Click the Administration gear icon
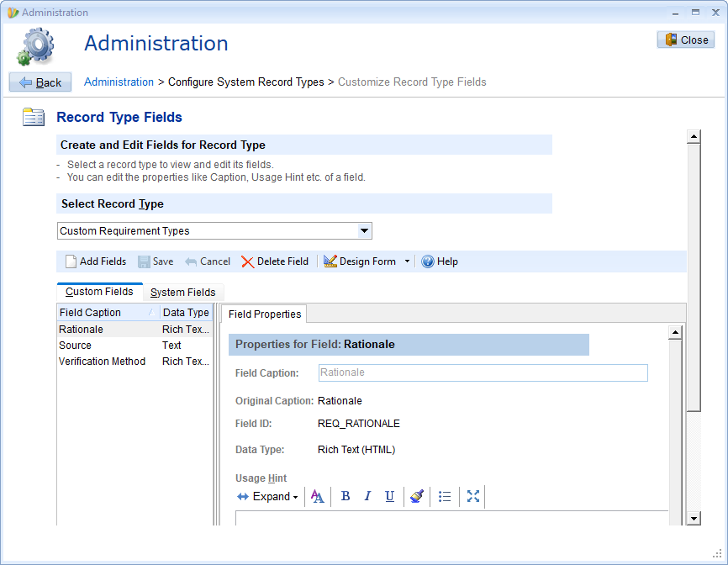728x565 pixels. (36, 45)
